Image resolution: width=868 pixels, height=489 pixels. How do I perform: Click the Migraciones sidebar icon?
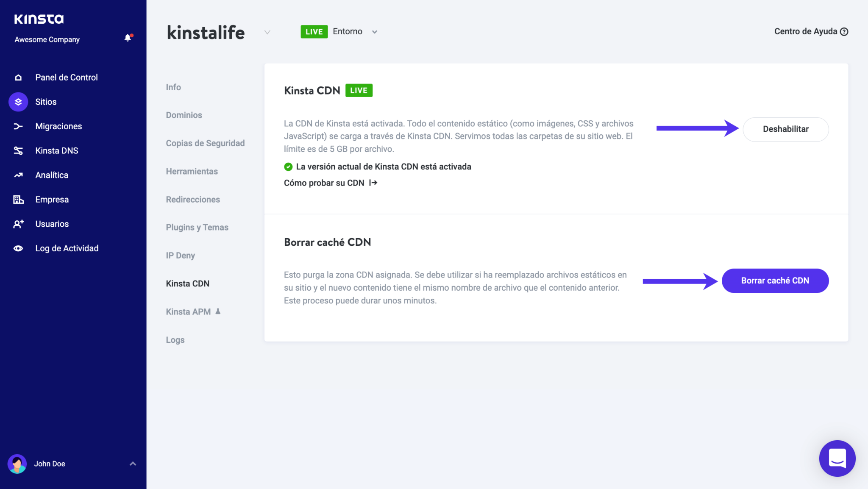tap(18, 126)
